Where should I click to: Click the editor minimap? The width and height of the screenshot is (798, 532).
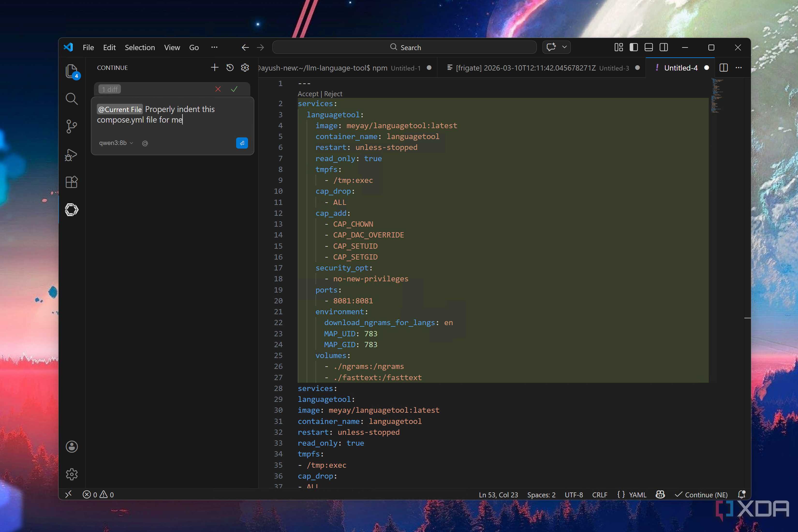click(x=717, y=96)
